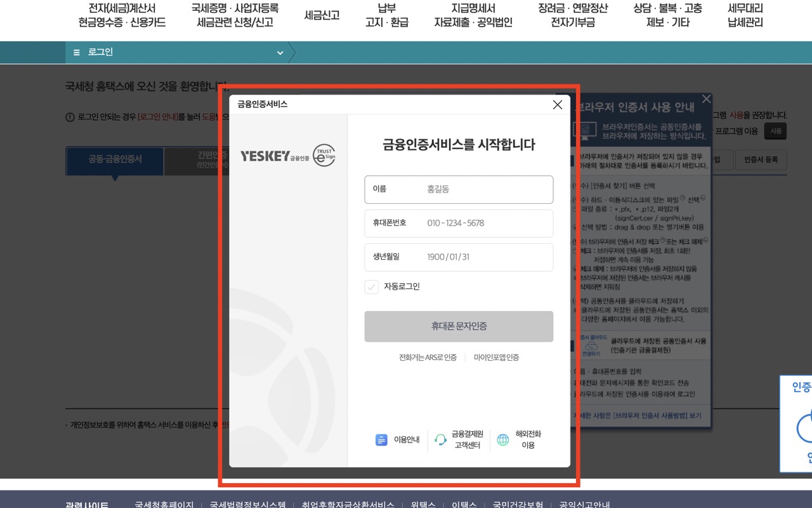Screen dimensions: 812x508
Task: Open 해외전화 이용 globe icon
Action: coord(503,439)
